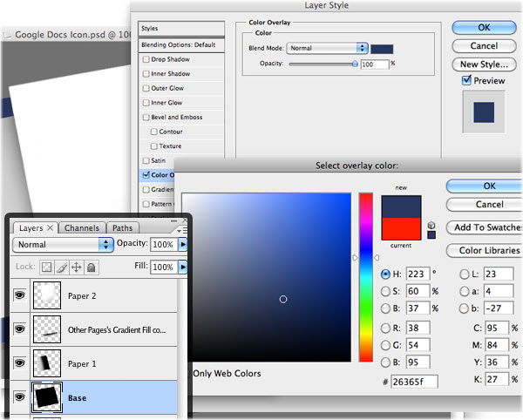Toggle visibility of Paper 1 layer
The width and height of the screenshot is (523, 420).
click(x=20, y=362)
